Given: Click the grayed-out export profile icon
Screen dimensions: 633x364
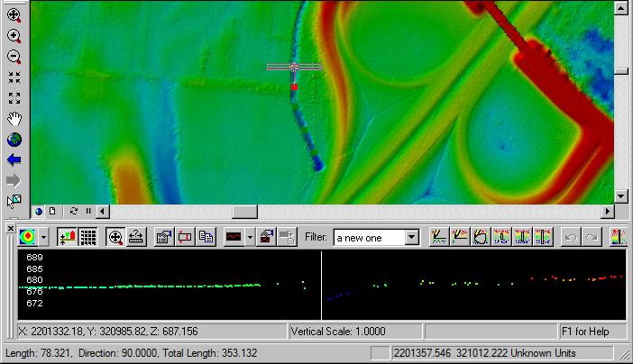Looking at the screenshot, I should click(x=288, y=237).
